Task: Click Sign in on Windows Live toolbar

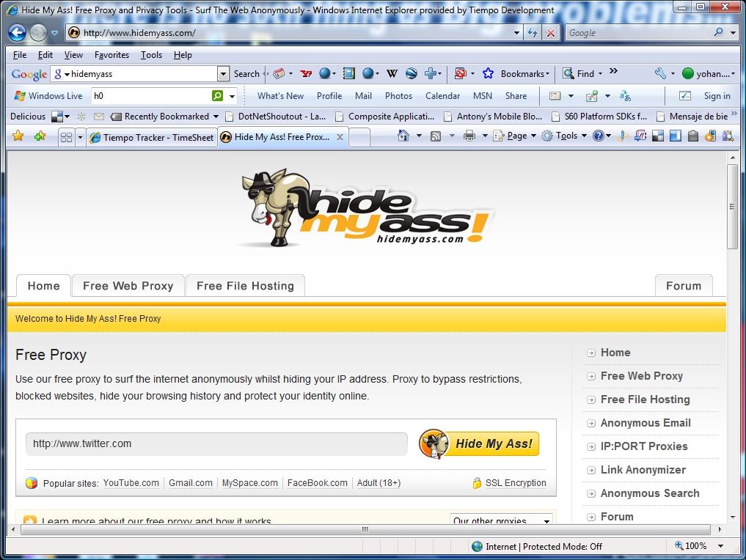Action: pyautogui.click(x=717, y=96)
